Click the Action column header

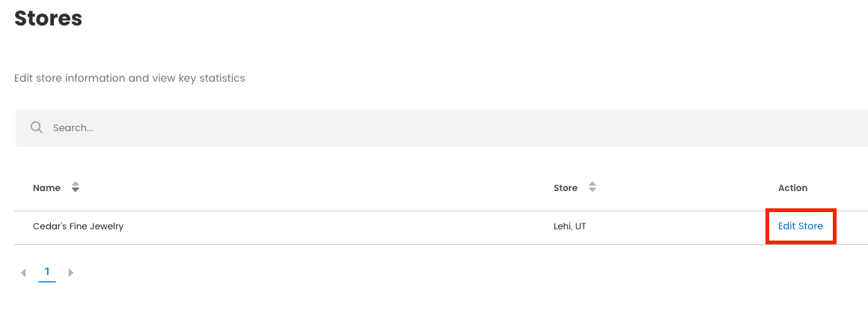click(792, 188)
